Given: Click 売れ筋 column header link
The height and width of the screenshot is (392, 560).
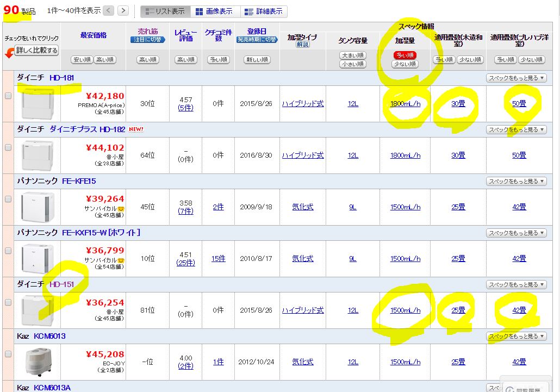Looking at the screenshot, I should point(147,32).
